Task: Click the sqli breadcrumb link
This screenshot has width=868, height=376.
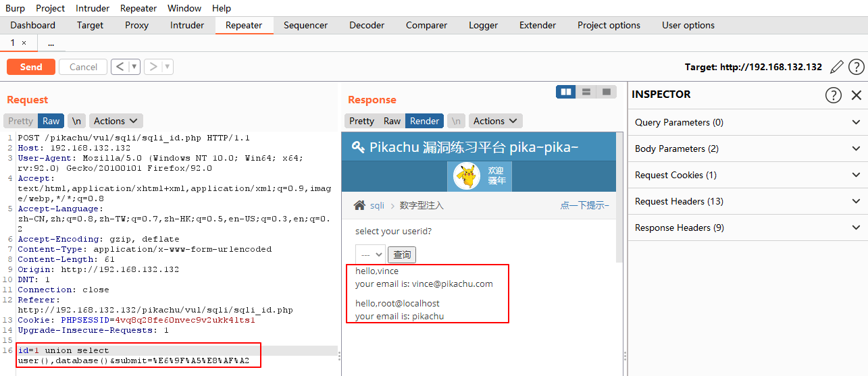Action: [x=377, y=205]
